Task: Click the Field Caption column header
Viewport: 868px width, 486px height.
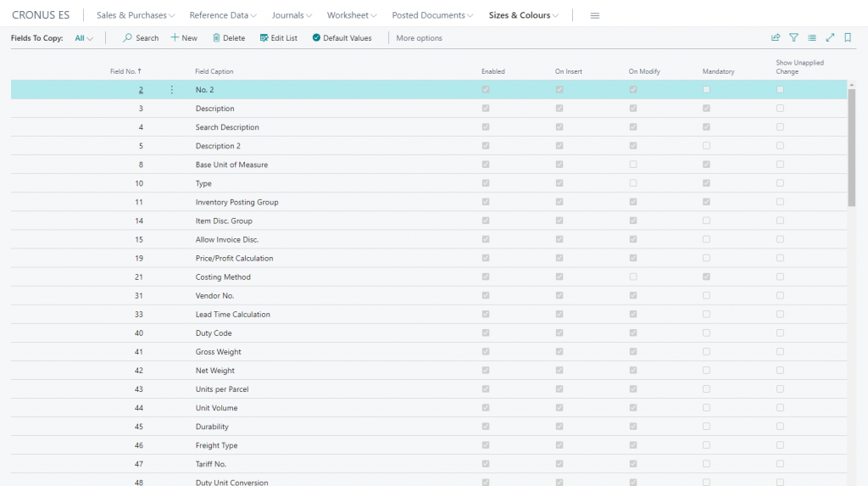Action: click(214, 71)
